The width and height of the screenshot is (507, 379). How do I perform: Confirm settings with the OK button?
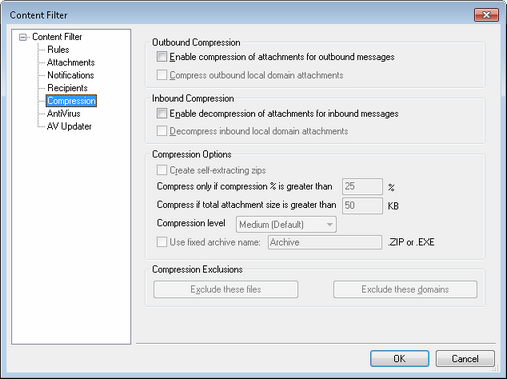pos(399,359)
